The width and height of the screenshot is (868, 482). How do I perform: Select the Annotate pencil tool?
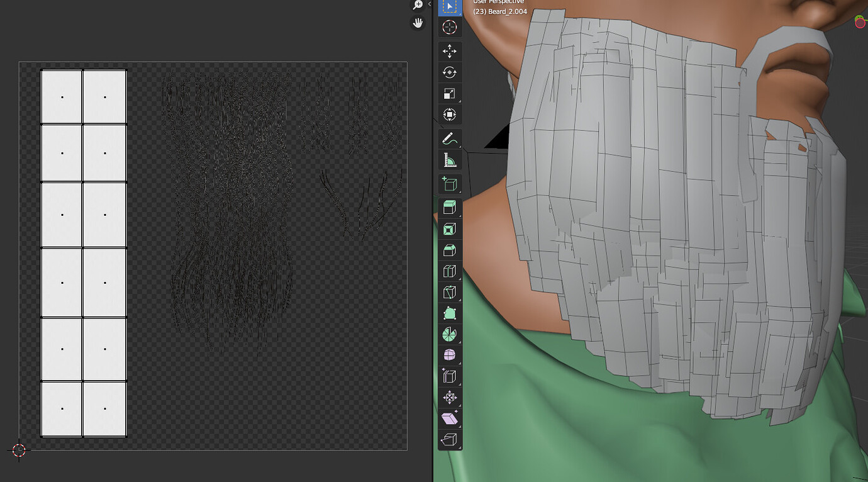coord(449,139)
